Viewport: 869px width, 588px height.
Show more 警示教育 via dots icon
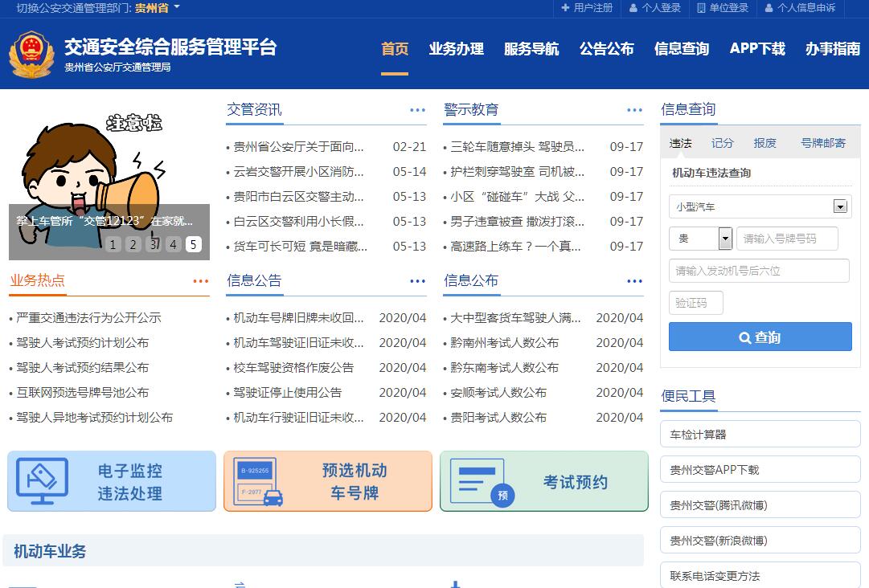[634, 110]
